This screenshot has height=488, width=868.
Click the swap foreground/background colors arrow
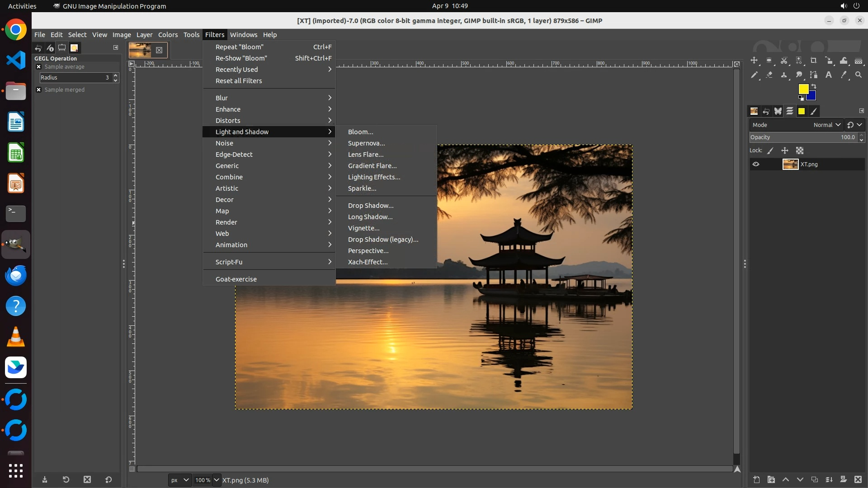[x=814, y=86]
